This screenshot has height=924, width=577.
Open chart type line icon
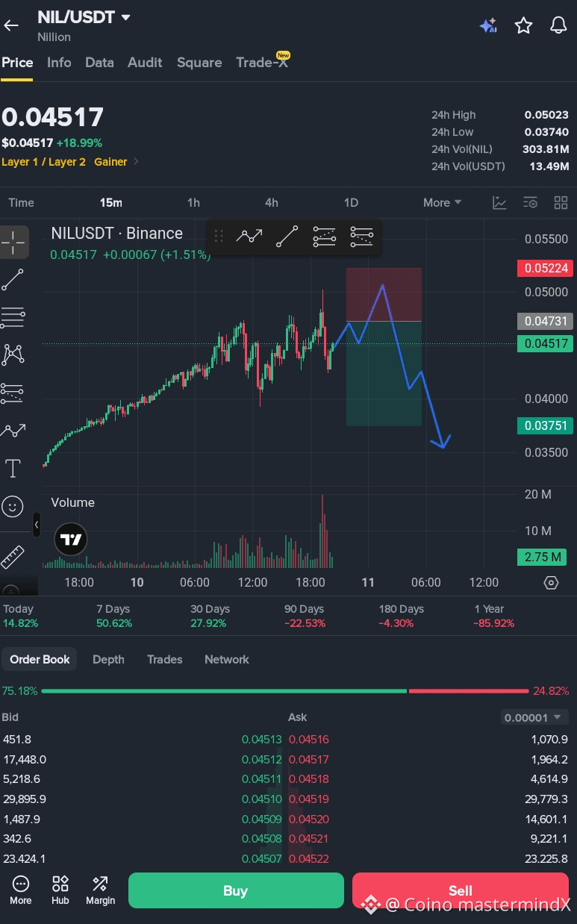(x=499, y=202)
